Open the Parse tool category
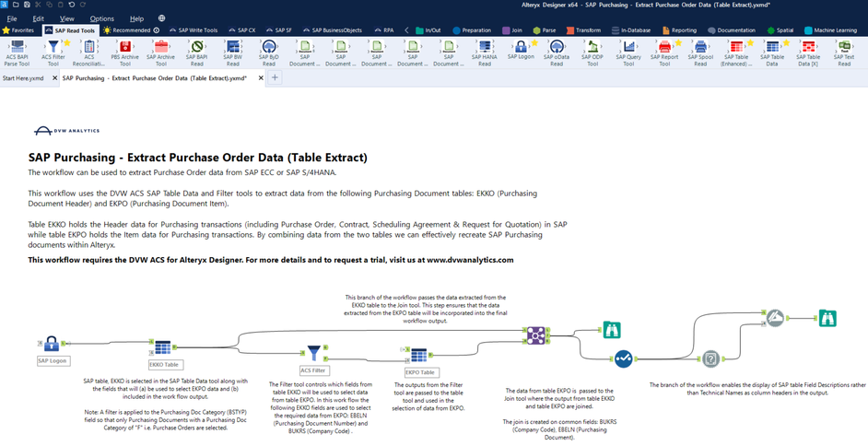The width and height of the screenshot is (868, 446). (x=545, y=30)
